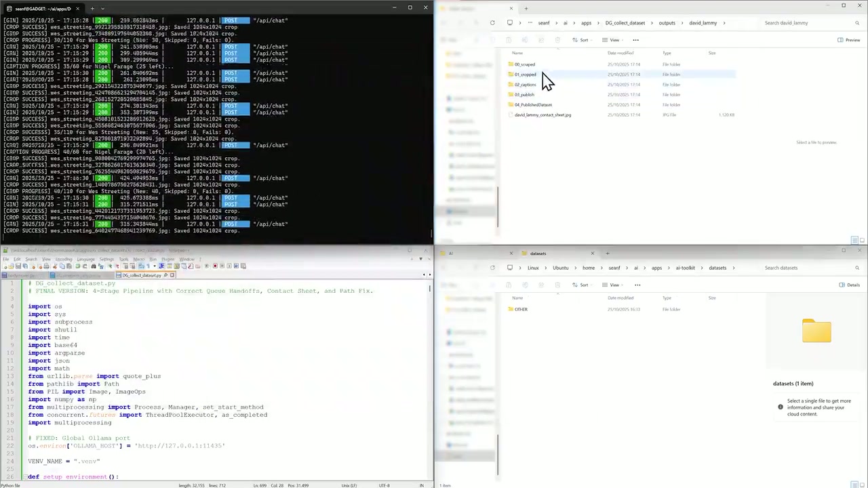Open See more ellipsis in datasets toolbar
The width and height of the screenshot is (868, 488).
click(637, 285)
